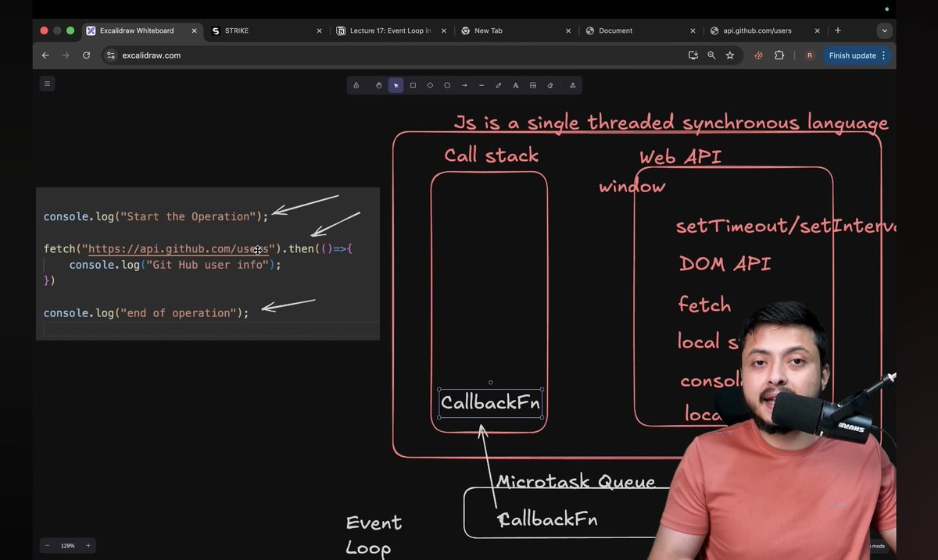The width and height of the screenshot is (938, 560).
Task: Switch to the STRIKE tab
Action: click(234, 30)
